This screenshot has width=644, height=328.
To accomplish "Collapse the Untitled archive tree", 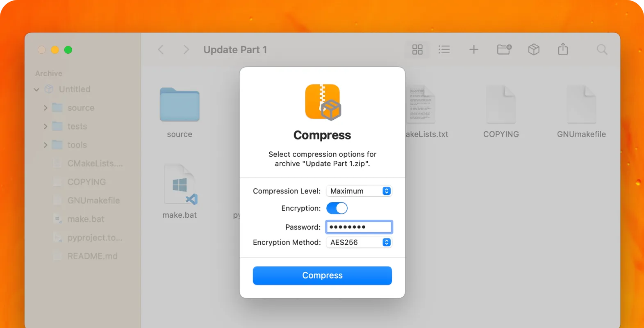I will (x=36, y=89).
